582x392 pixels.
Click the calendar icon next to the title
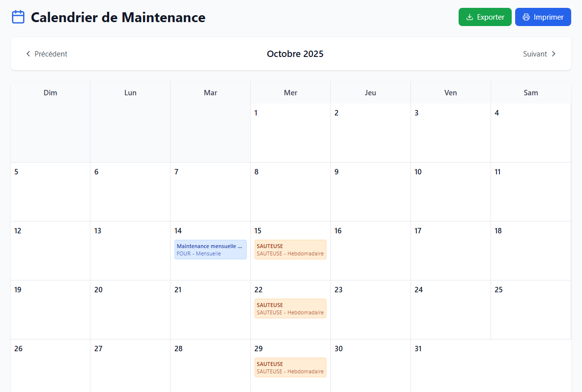coord(18,16)
